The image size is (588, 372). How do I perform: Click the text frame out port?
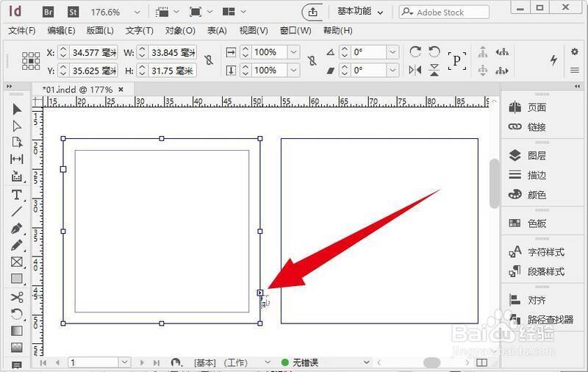click(x=260, y=293)
